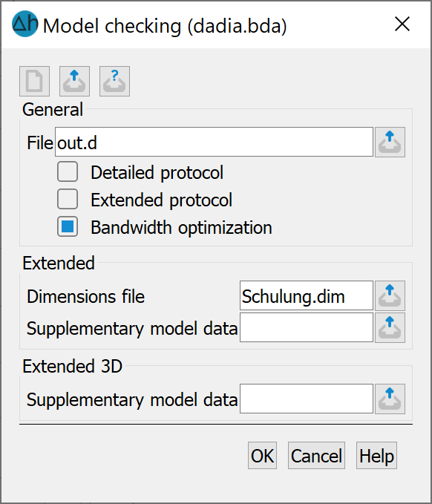Viewport: 432px width, 504px height.
Task: Click the application logo in title bar
Action: [x=24, y=24]
